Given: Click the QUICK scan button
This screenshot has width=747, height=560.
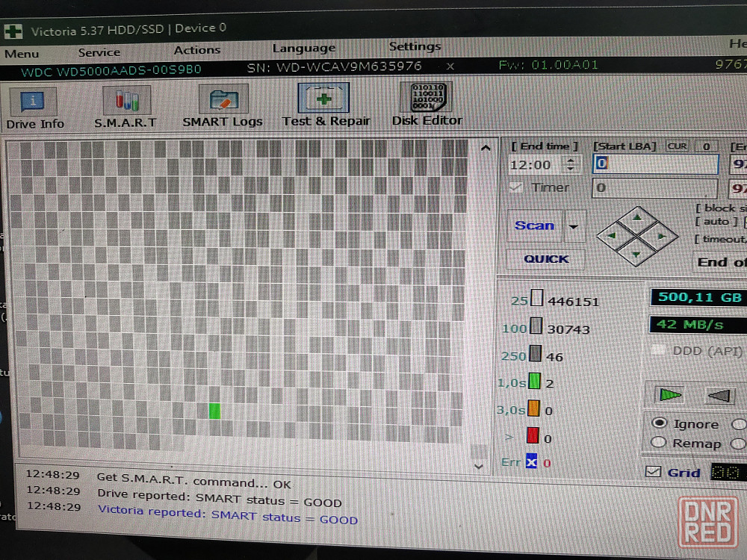Looking at the screenshot, I should [546, 259].
